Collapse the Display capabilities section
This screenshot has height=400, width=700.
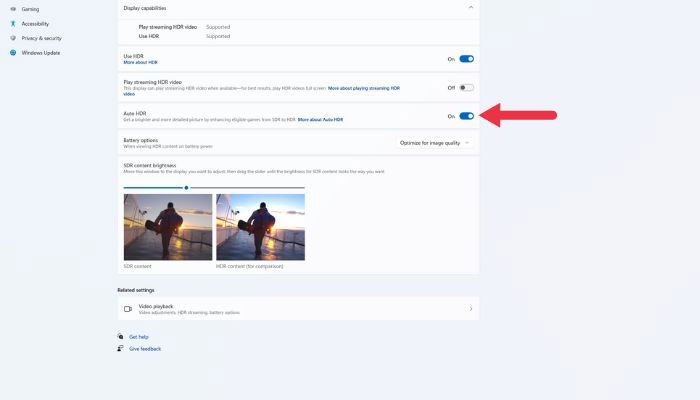(471, 8)
